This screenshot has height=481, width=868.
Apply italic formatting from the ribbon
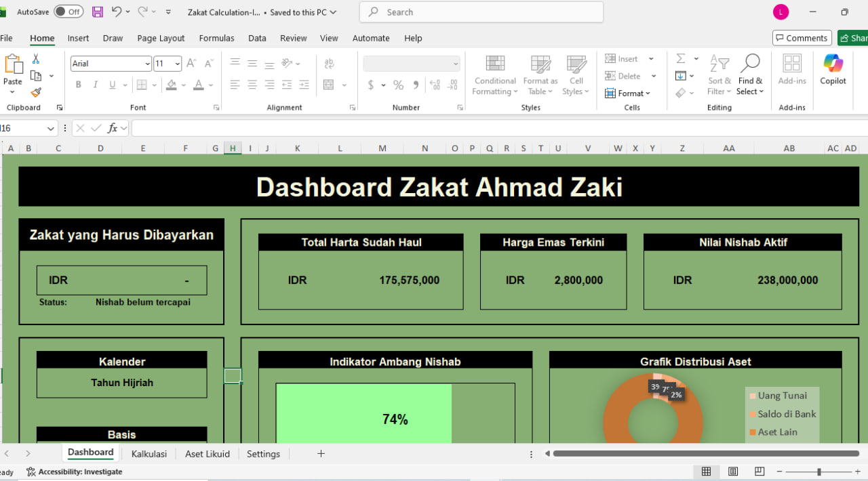[x=94, y=84]
